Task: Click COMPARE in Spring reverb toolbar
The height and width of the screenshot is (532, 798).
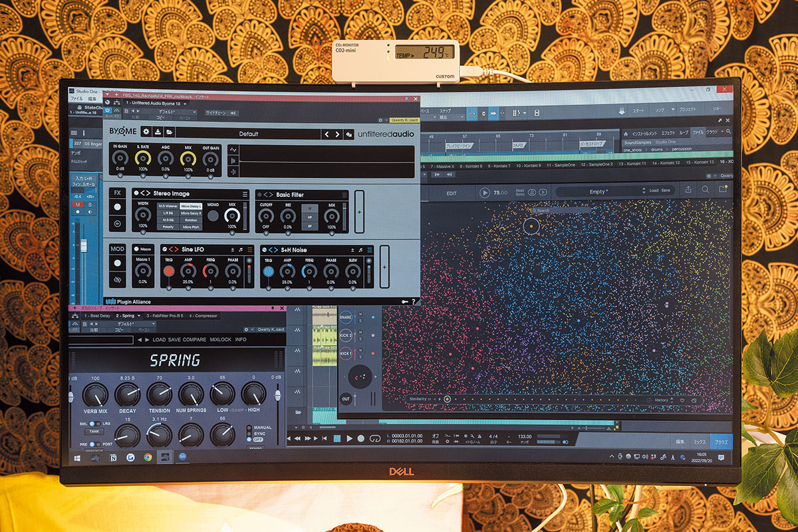Action: [x=195, y=340]
